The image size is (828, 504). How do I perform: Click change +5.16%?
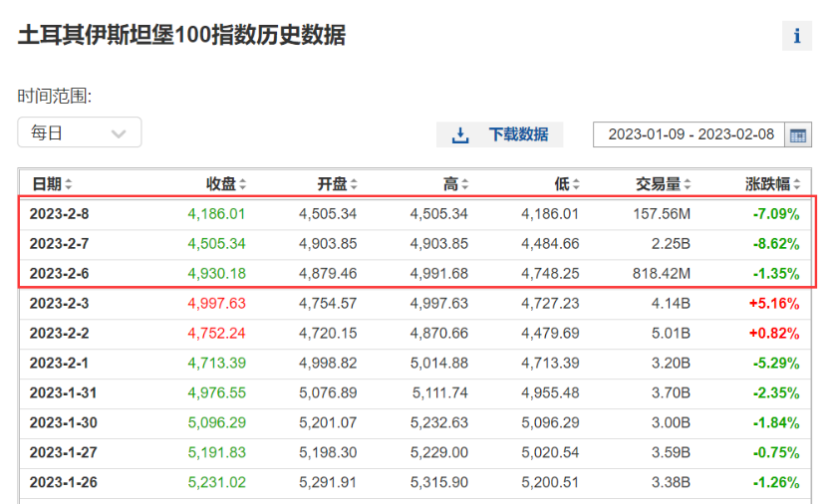(x=774, y=304)
